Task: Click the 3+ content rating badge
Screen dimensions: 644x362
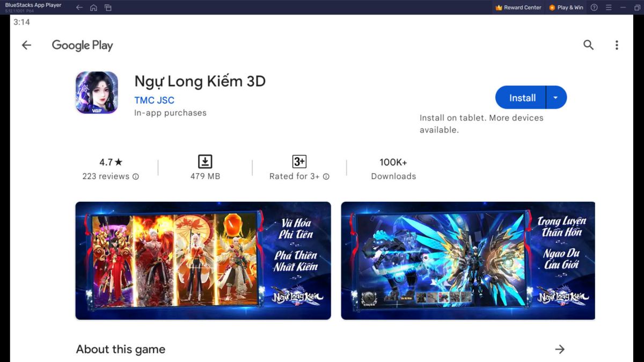Action: (x=299, y=161)
